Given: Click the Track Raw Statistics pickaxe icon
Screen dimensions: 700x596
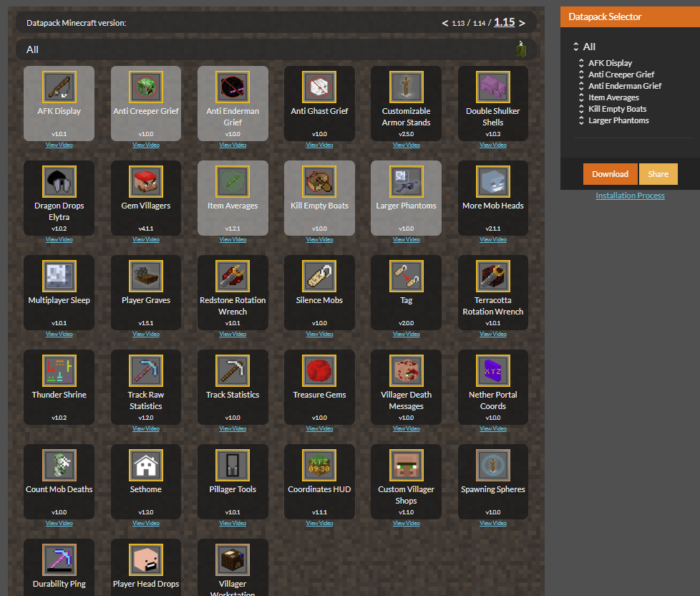Looking at the screenshot, I should tap(146, 371).
